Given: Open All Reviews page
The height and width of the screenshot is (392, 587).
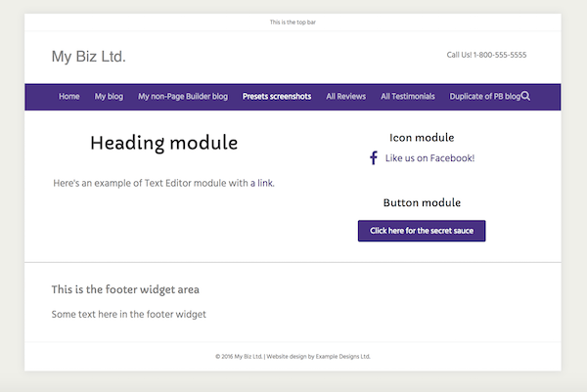Looking at the screenshot, I should [x=345, y=97].
